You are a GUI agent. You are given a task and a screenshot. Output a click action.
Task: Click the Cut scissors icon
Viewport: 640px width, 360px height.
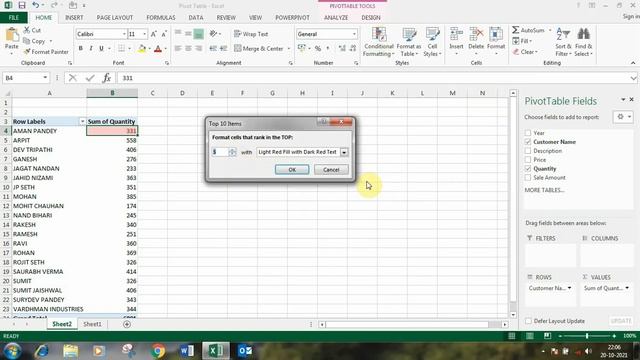pyautogui.click(x=27, y=30)
